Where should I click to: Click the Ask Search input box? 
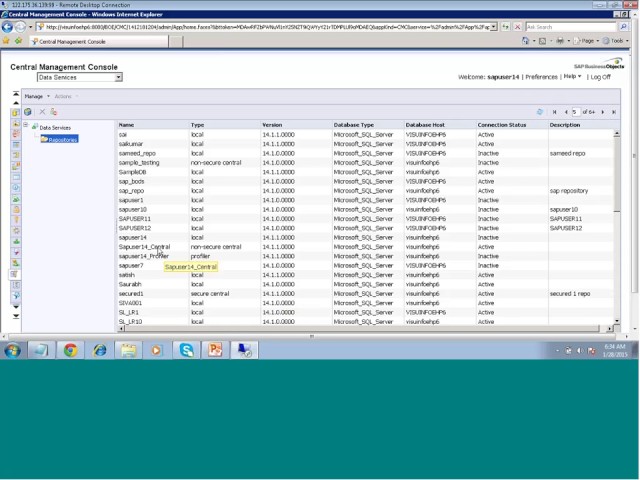tap(571, 27)
